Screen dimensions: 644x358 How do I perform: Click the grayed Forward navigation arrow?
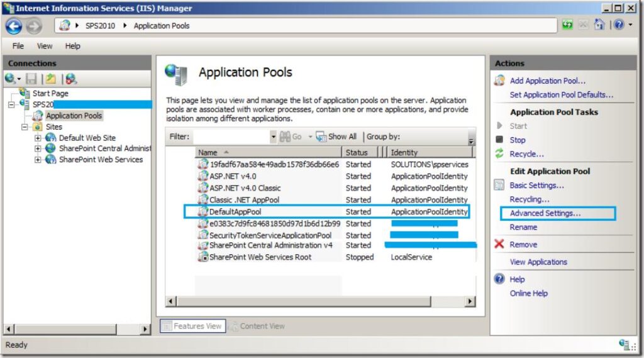[34, 26]
